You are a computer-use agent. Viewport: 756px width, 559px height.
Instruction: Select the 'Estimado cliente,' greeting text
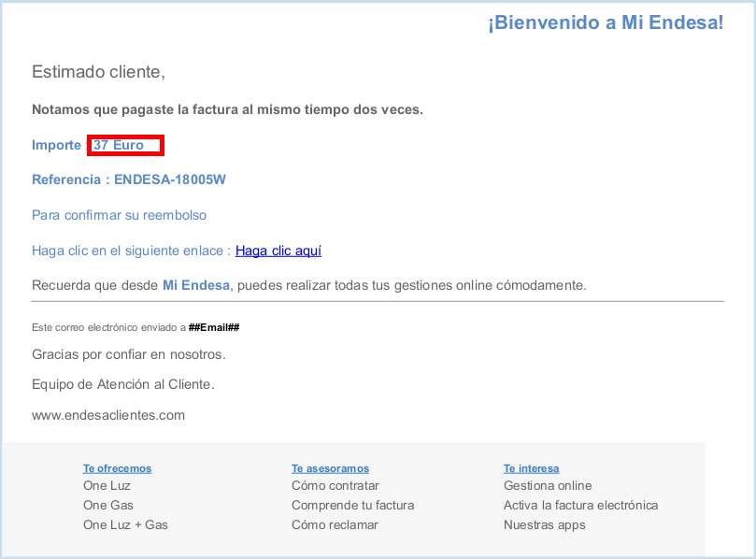tap(98, 72)
